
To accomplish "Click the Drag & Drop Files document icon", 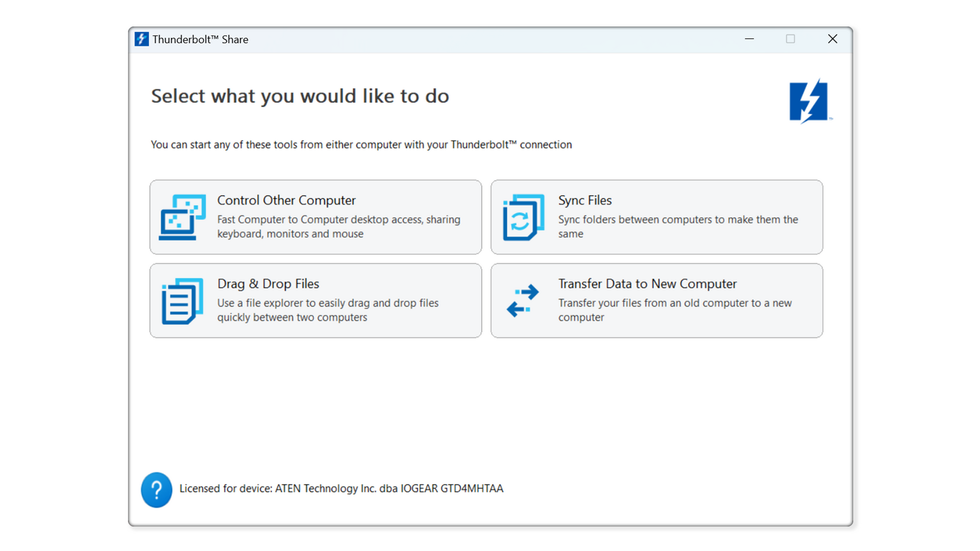I will click(182, 301).
